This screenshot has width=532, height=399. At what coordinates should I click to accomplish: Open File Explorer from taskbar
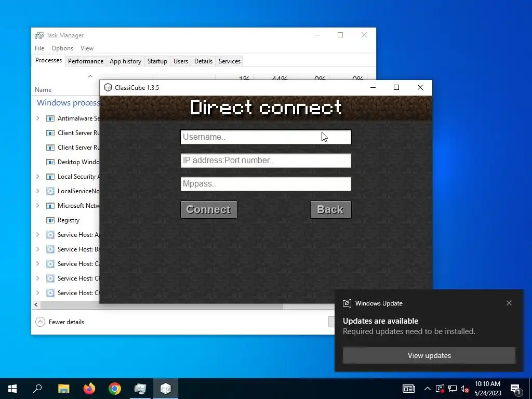pyautogui.click(x=63, y=389)
